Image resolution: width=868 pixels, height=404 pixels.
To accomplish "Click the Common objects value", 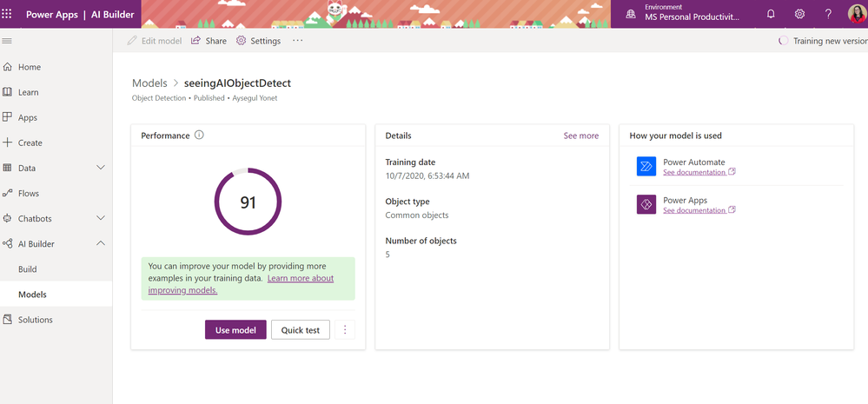I will (417, 215).
